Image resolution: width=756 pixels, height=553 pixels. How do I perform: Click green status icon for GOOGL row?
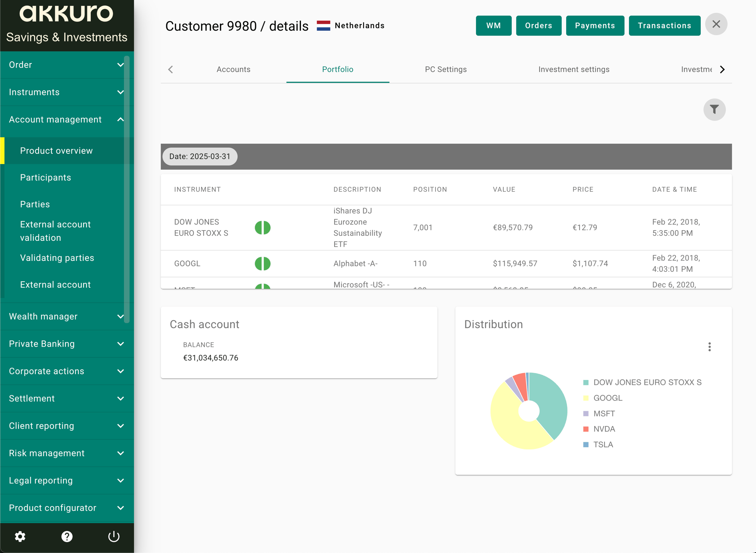point(263,263)
